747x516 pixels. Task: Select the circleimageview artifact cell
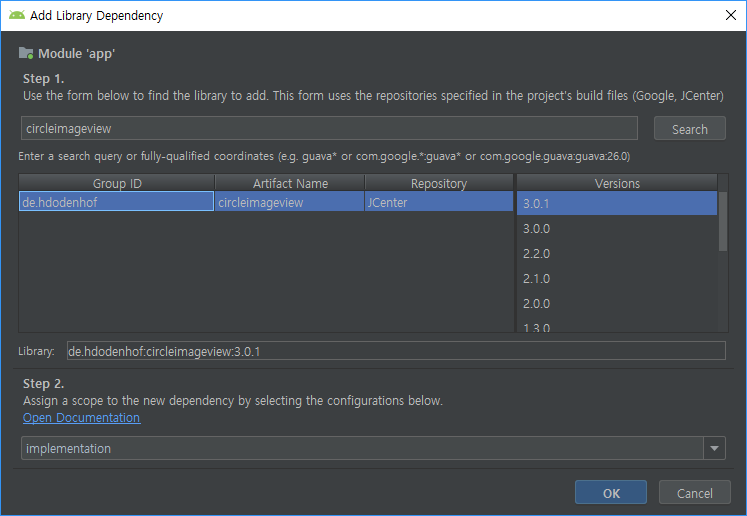pos(289,202)
